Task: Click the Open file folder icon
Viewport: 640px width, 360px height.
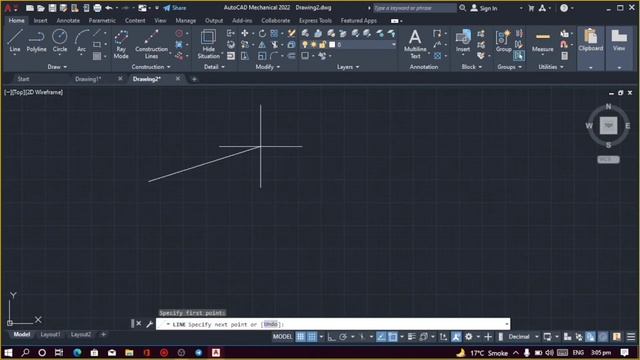Action: click(41, 8)
